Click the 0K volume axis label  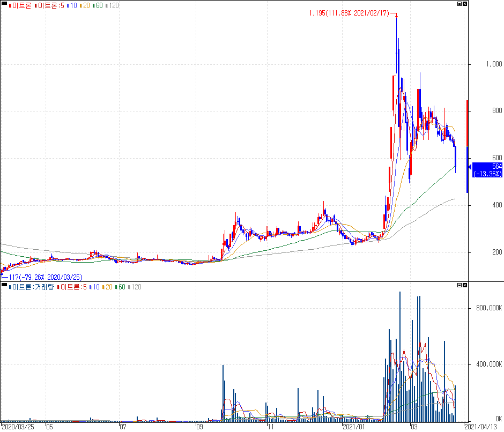499,419
